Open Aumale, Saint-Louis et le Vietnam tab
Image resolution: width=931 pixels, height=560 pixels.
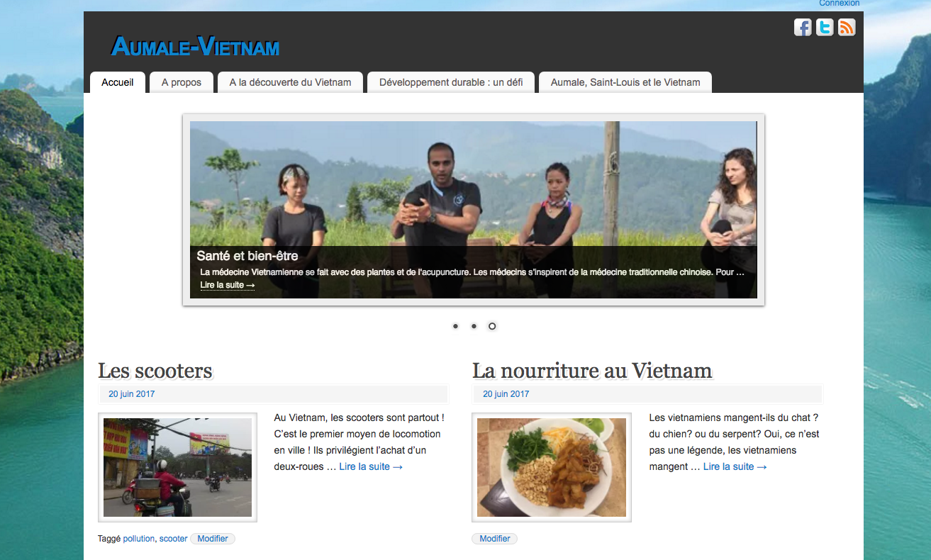click(x=625, y=82)
